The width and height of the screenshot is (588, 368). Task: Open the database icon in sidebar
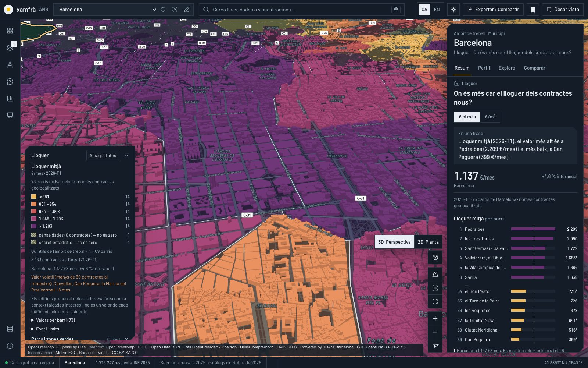(x=10, y=329)
